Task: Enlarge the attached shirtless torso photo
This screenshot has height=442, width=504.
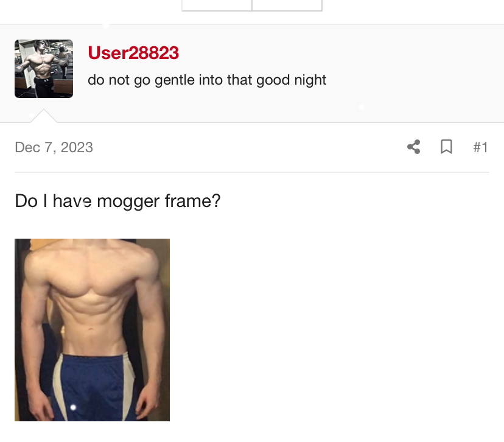Action: (93, 330)
